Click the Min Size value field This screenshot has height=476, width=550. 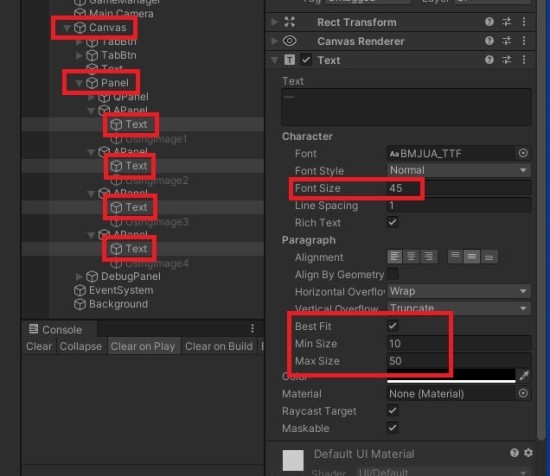click(x=459, y=343)
